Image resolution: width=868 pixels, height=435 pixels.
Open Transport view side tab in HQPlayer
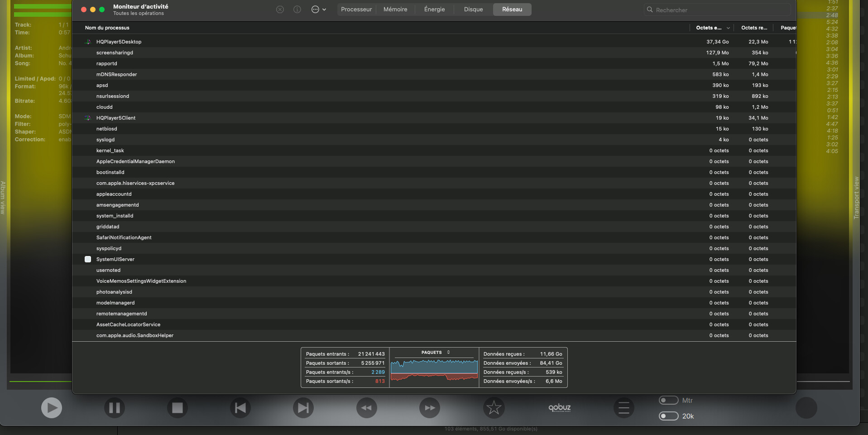point(856,198)
